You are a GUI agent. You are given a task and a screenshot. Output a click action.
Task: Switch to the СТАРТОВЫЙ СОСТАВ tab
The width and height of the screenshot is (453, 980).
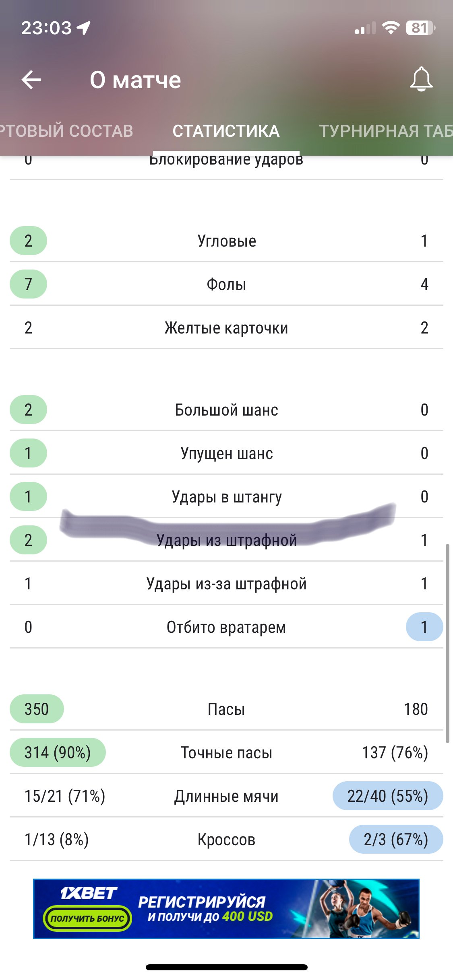tap(66, 131)
